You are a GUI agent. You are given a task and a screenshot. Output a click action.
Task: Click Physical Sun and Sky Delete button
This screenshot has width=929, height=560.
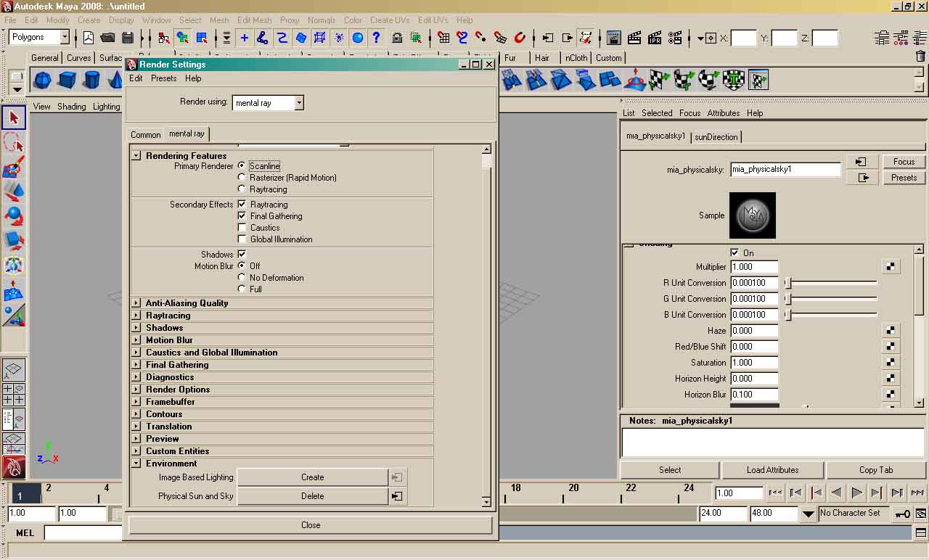pyautogui.click(x=313, y=496)
